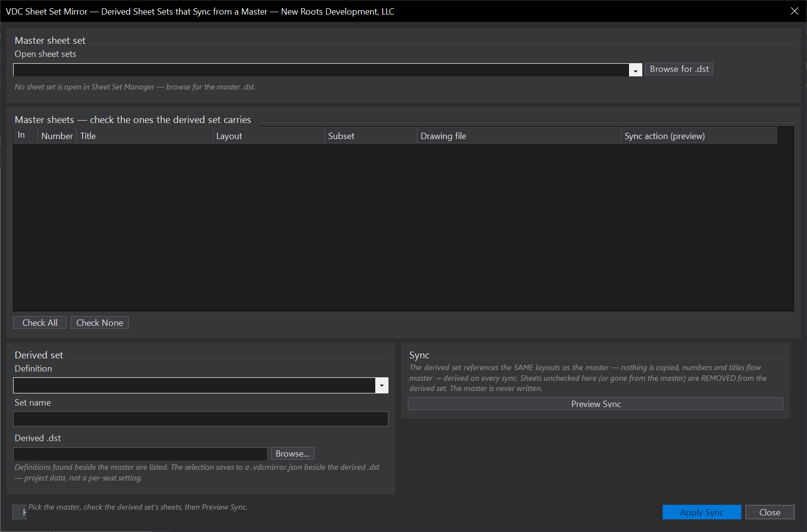This screenshot has width=807, height=532.
Task: Click the Sync action (preview) column header
Action: point(699,136)
